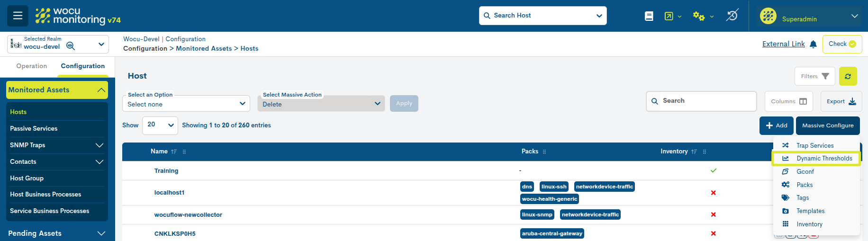The width and height of the screenshot is (868, 241).
Task: Click the Name column drag handle
Action: tap(184, 152)
